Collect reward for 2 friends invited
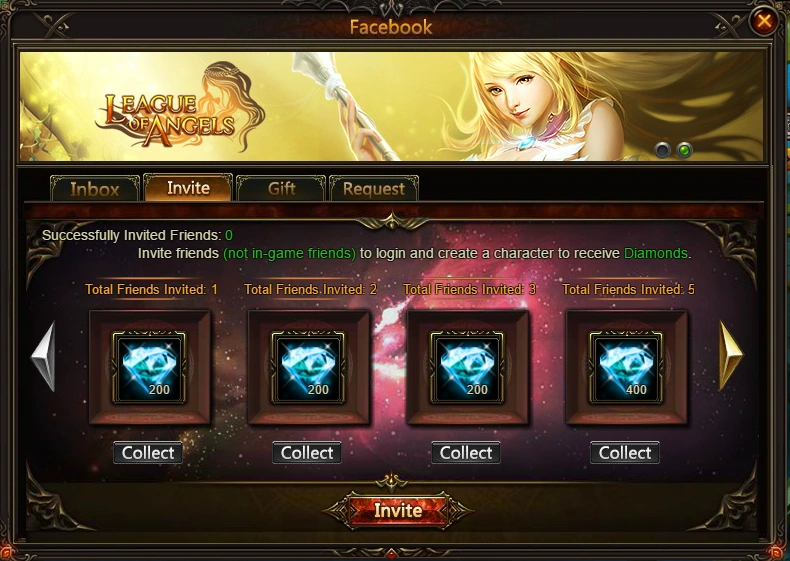The height and width of the screenshot is (561, 790). click(x=307, y=453)
